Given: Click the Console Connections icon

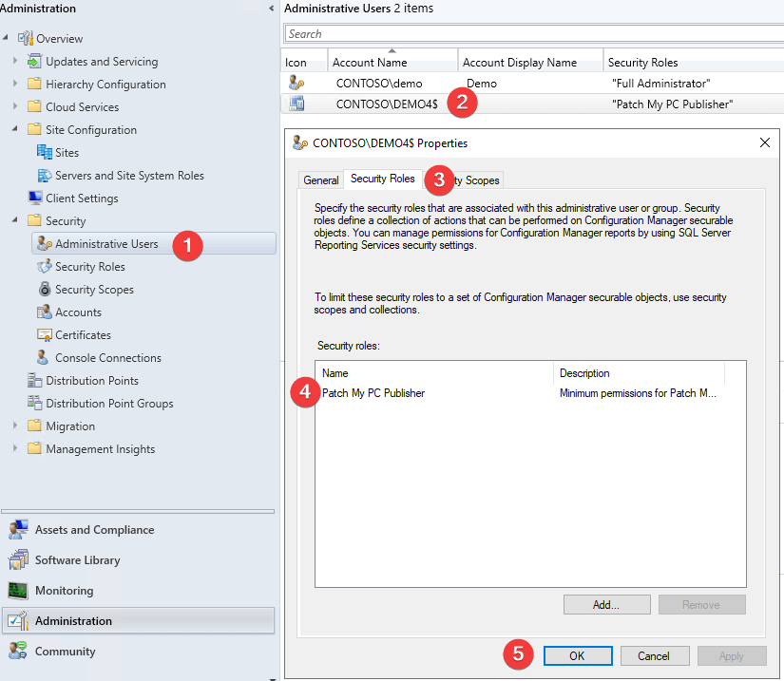Looking at the screenshot, I should coord(43,357).
